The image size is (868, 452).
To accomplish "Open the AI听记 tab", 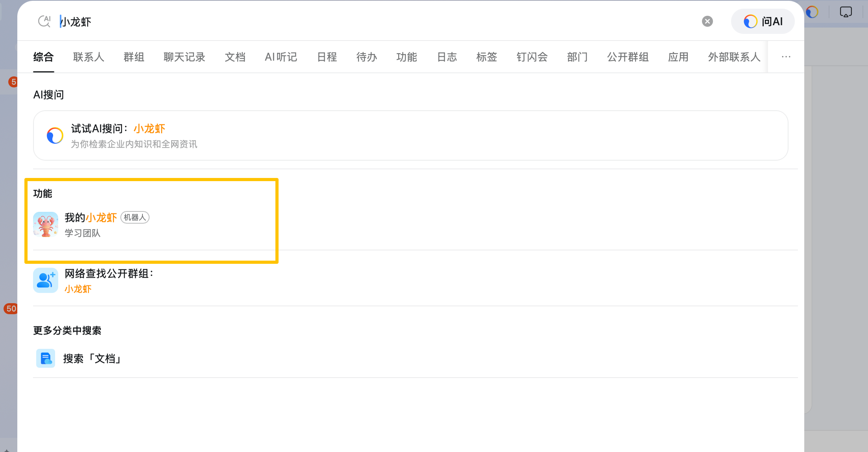I will point(281,57).
